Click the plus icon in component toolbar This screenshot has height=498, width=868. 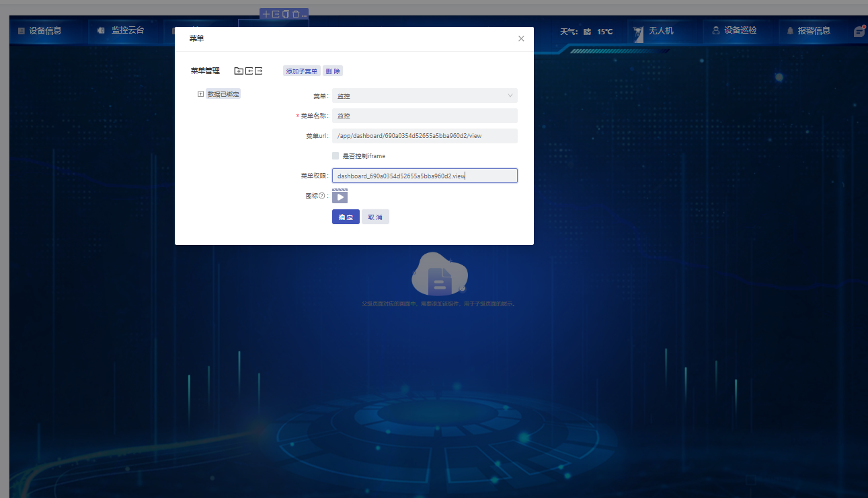[266, 14]
